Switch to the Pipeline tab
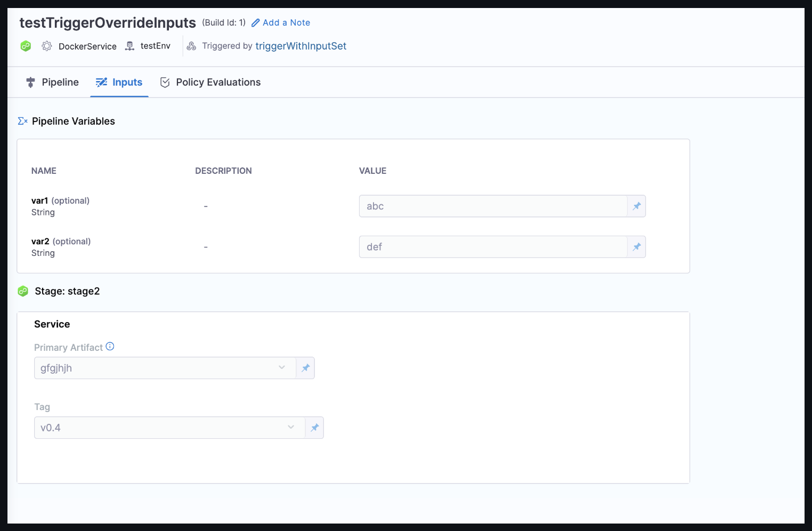Image resolution: width=812 pixels, height=531 pixels. pos(52,82)
